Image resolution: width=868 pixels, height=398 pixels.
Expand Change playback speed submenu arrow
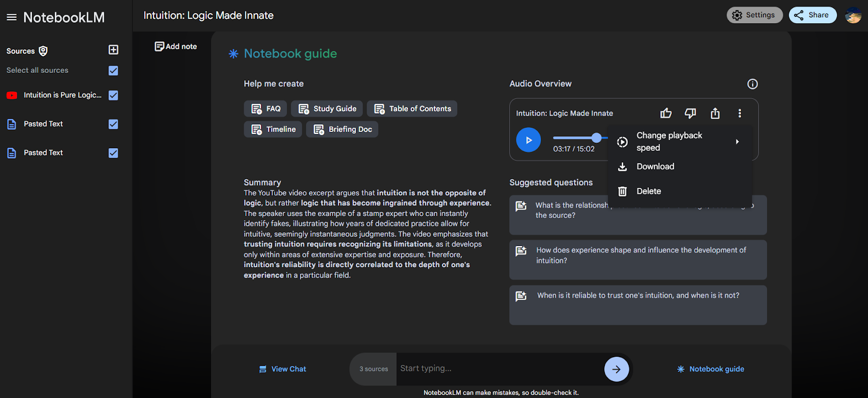click(x=737, y=142)
